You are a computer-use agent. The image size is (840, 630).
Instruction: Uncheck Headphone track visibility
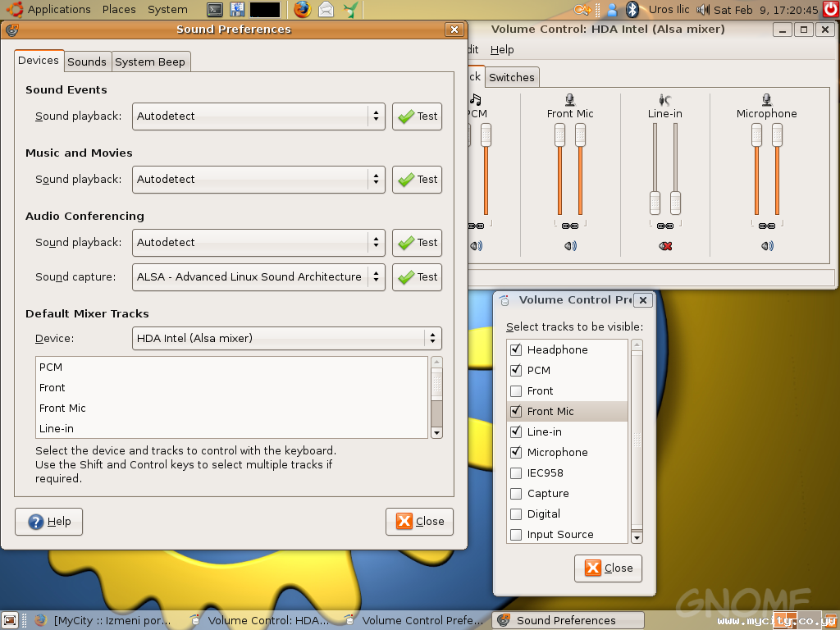pos(516,349)
